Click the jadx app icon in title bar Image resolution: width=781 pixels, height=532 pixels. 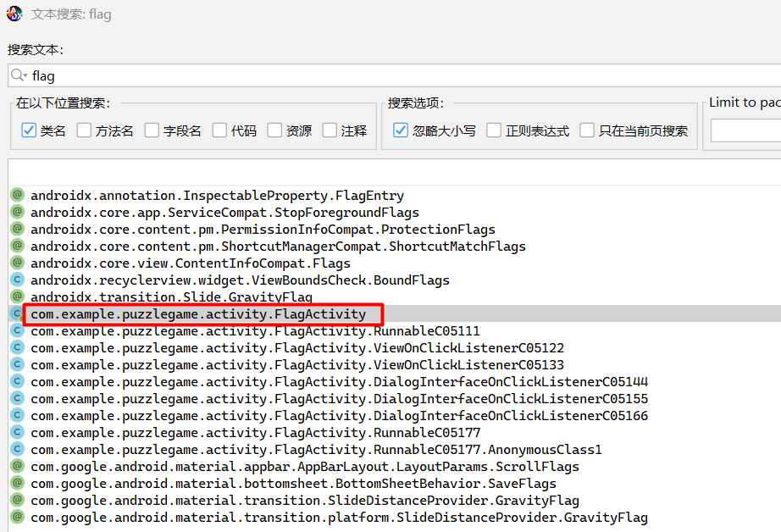pyautogui.click(x=14, y=14)
